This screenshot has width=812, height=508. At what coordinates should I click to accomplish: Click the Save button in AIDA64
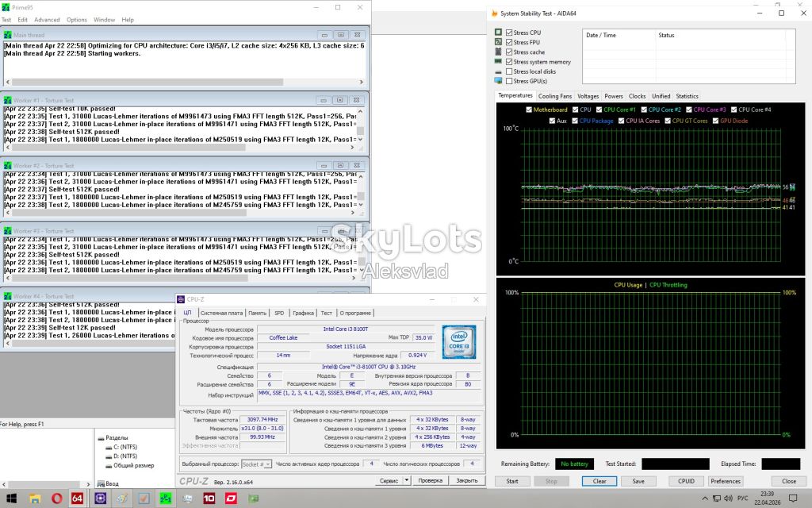[638, 481]
